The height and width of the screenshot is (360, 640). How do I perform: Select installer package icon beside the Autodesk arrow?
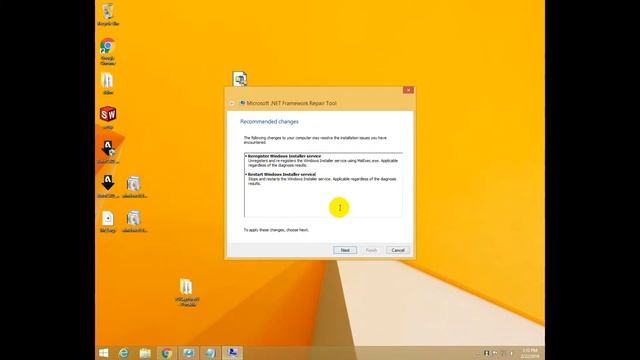pyautogui.click(x=134, y=187)
